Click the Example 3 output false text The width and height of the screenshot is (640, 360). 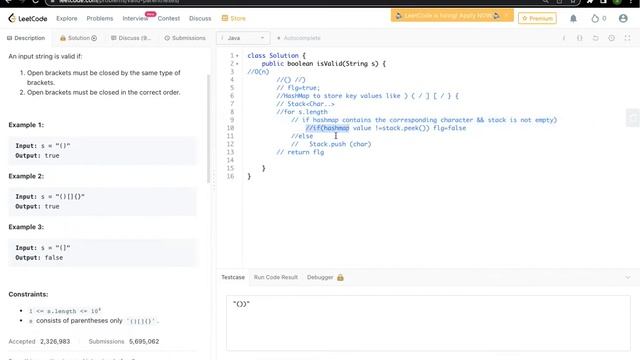[54, 258]
